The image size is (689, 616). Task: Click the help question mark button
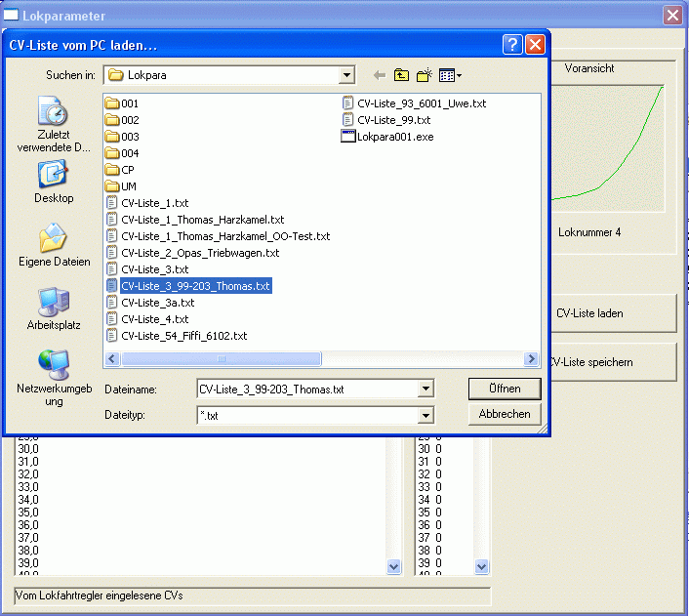coord(512,45)
